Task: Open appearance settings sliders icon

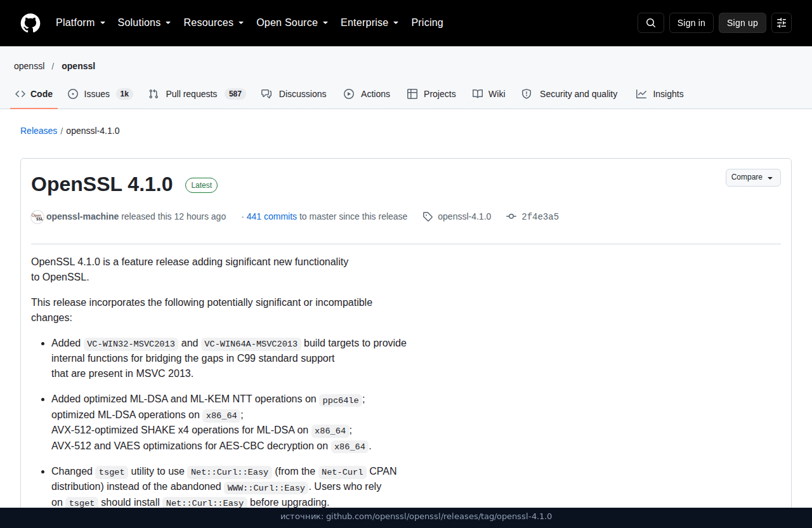Action: tap(782, 23)
